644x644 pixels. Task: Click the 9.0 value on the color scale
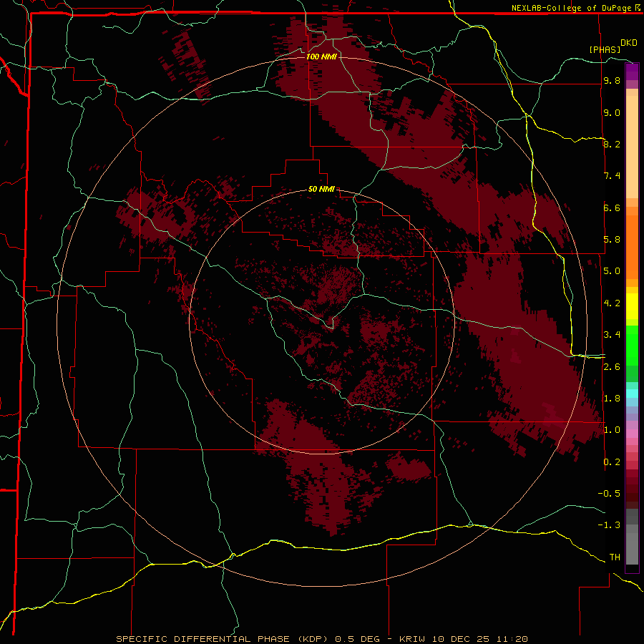612,112
